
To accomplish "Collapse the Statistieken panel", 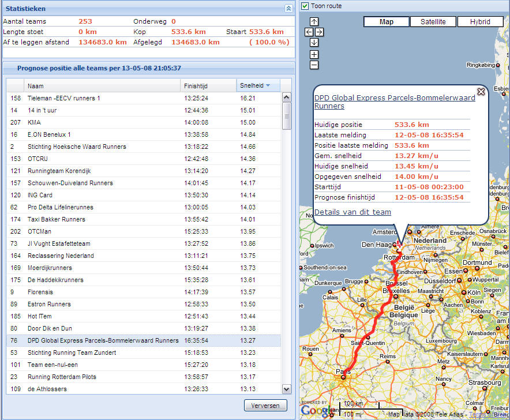I will coord(288,9).
